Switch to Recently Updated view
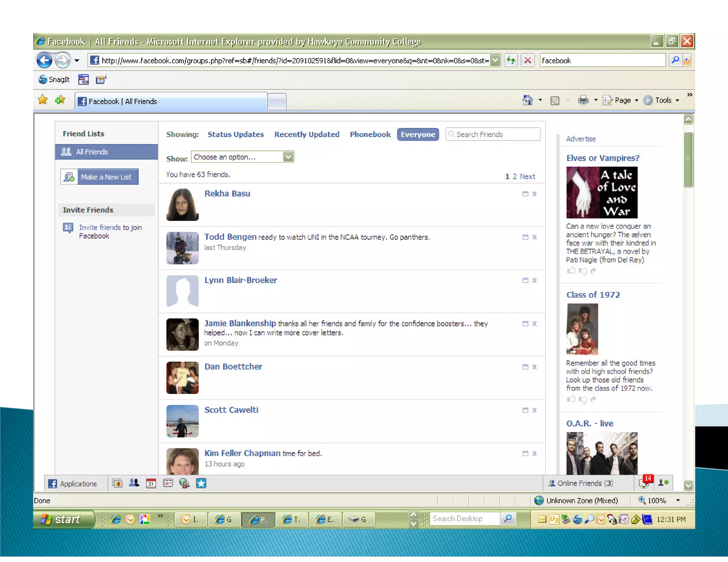Image resolution: width=728 pixels, height=562 pixels. [x=307, y=134]
